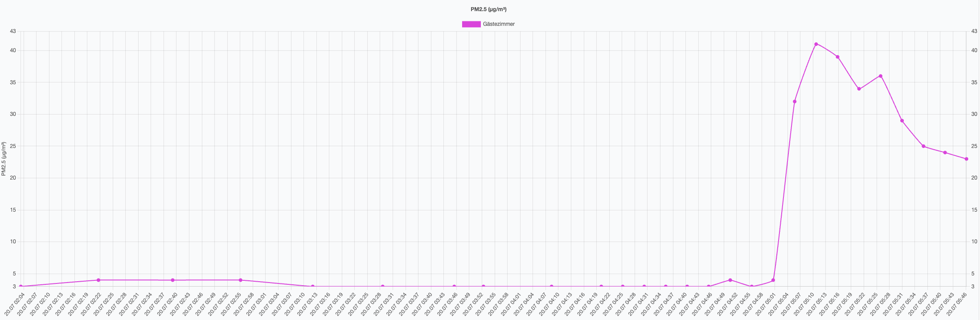
Task: Click the data point near 02:55
Action: (240, 280)
